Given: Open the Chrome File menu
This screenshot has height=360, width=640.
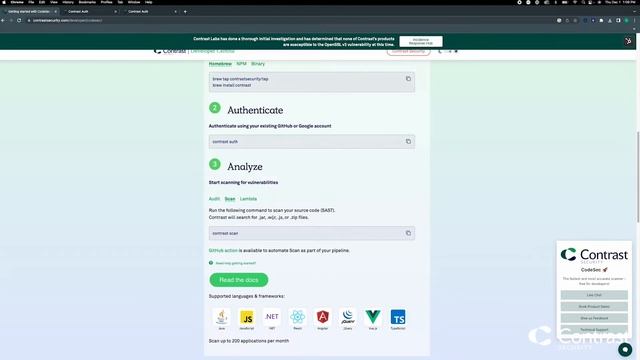Looking at the screenshot, I should pos(31,2).
